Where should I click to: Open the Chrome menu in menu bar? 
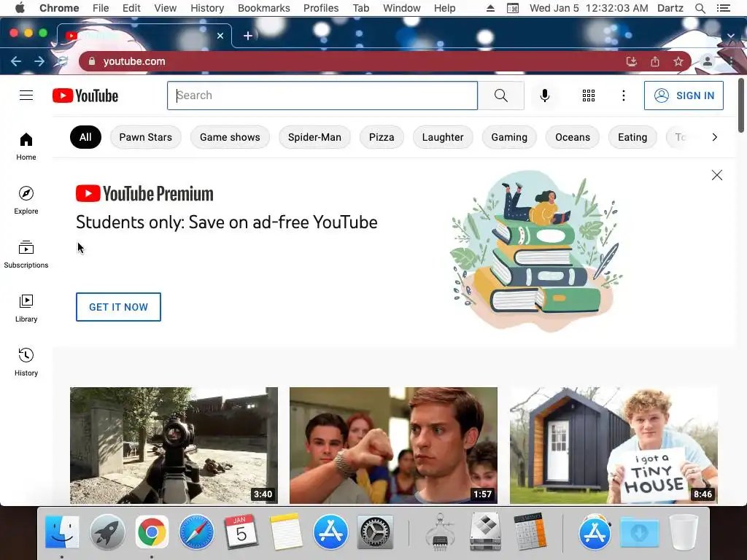(59, 8)
